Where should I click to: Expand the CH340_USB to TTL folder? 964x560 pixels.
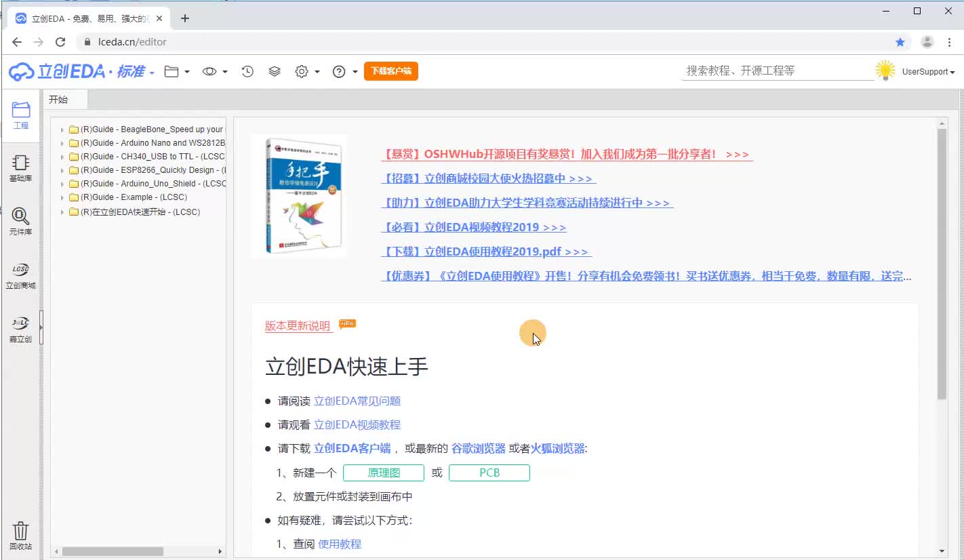62,157
